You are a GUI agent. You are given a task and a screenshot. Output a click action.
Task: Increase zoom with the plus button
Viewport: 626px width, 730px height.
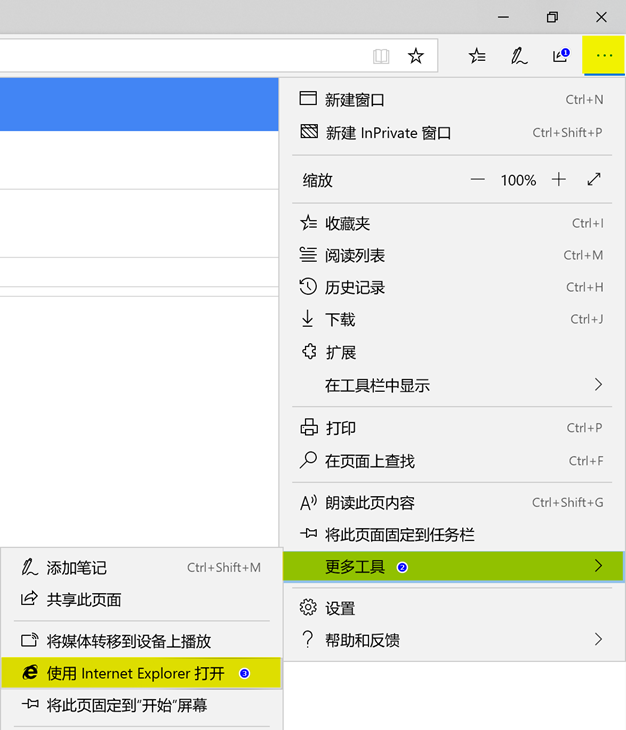point(559,179)
